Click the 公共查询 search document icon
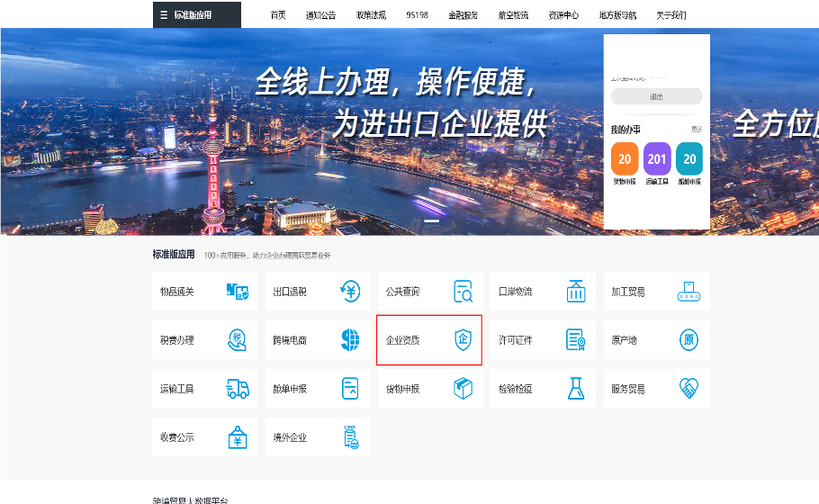The width and height of the screenshot is (819, 504). click(x=463, y=292)
